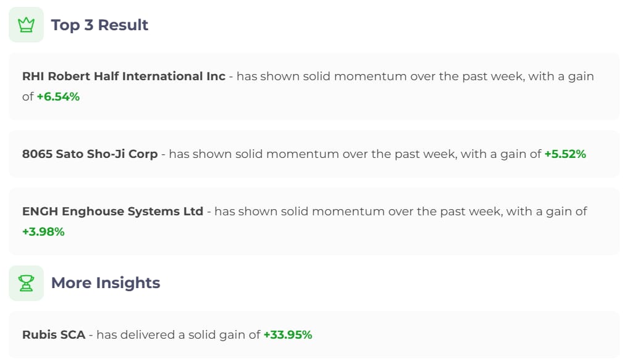The height and width of the screenshot is (364, 625).
Task: Click the +5.52% gain value
Action: (565, 154)
